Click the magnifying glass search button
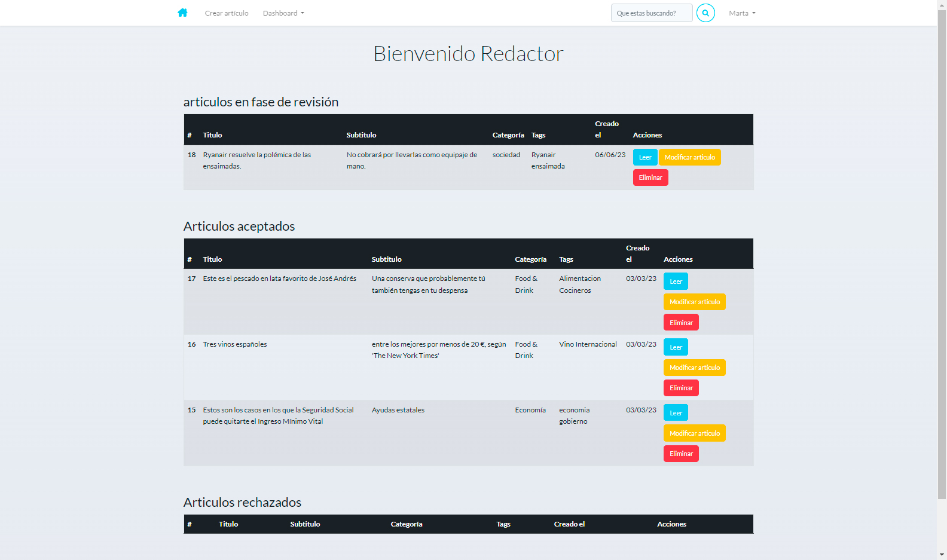 [705, 13]
